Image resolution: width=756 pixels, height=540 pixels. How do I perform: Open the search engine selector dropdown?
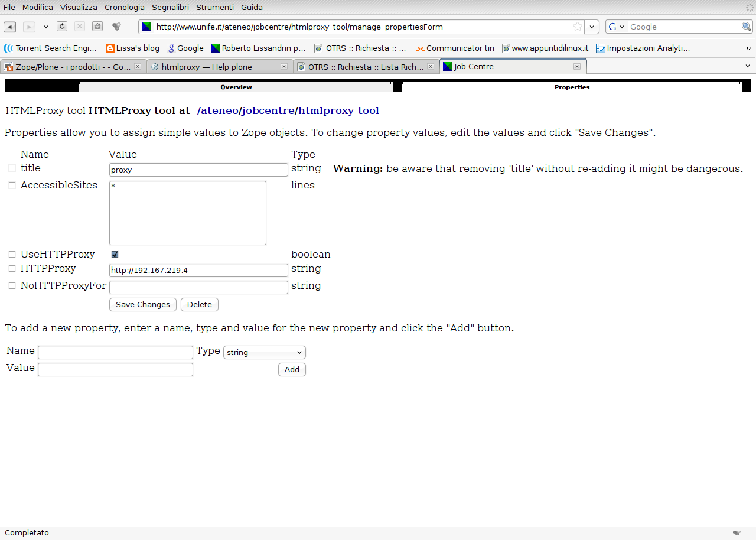616,27
